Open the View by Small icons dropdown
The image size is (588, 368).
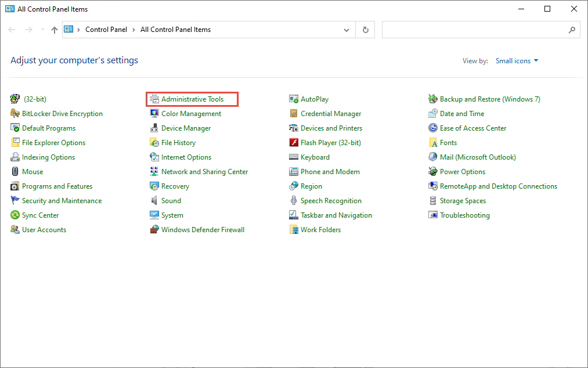point(517,61)
